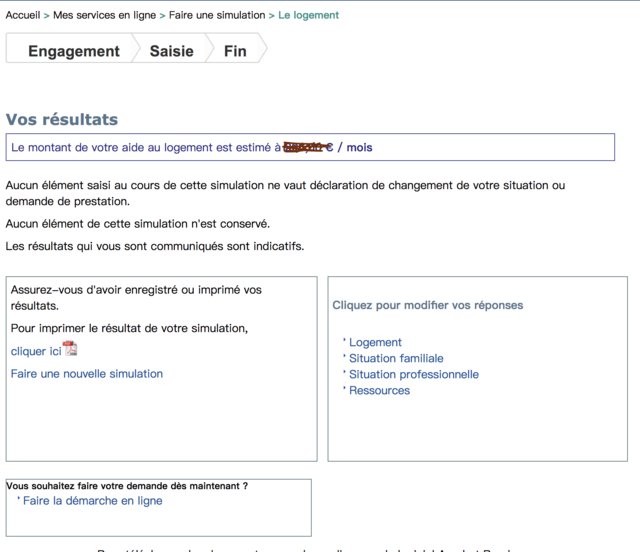Select the Fin step
Screen dimensions: 640x552
235,51
